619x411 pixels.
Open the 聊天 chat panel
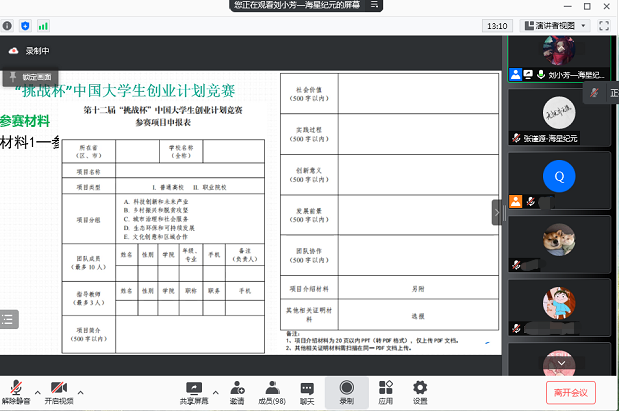(307, 388)
